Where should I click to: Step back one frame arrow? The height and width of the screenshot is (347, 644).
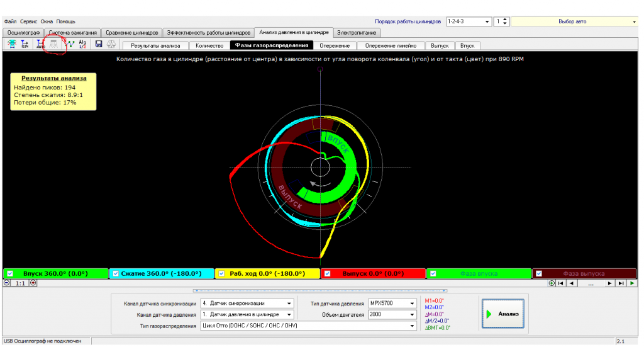pyautogui.click(x=571, y=283)
